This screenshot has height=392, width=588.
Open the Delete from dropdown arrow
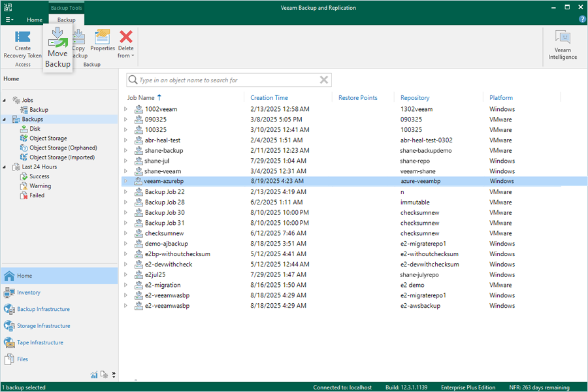tap(133, 56)
